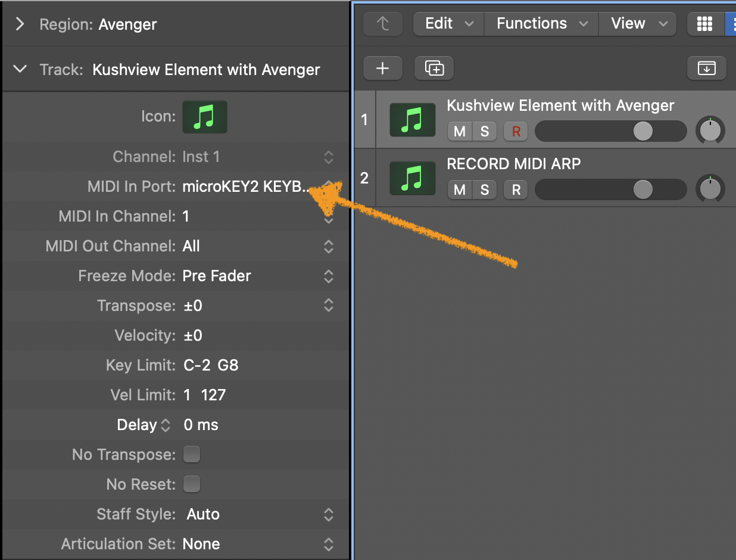The height and width of the screenshot is (560, 736).
Task: Click the catch/download arrow button at top right
Action: point(707,69)
